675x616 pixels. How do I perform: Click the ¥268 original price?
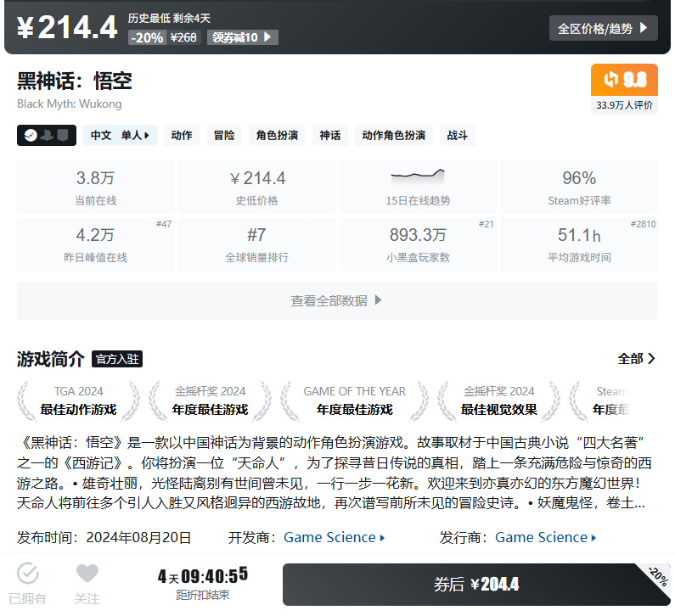(183, 37)
